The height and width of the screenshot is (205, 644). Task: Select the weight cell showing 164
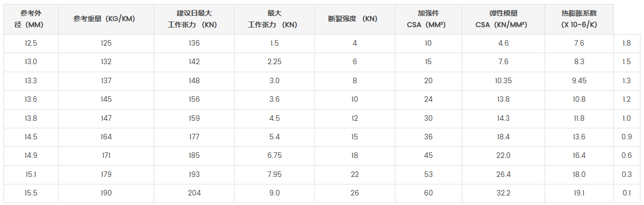tap(106, 137)
